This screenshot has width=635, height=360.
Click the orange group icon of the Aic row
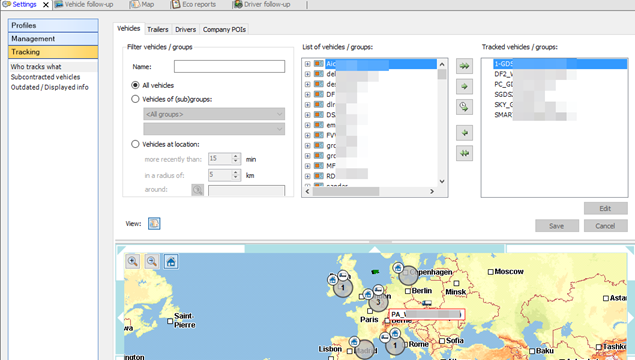coord(319,64)
